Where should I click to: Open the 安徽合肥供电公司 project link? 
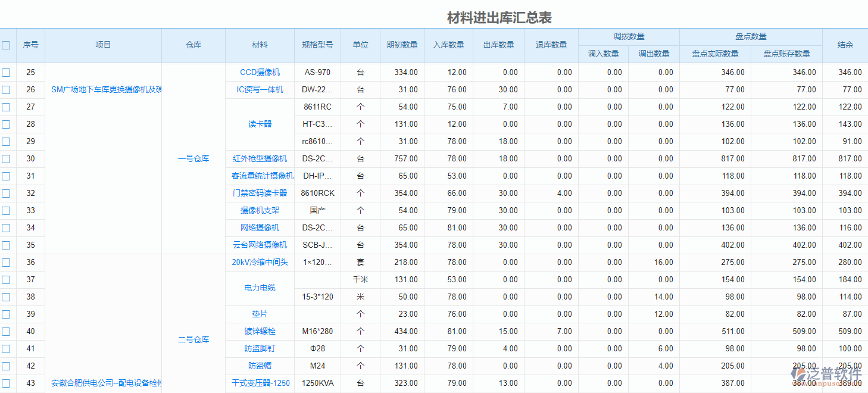point(103,383)
